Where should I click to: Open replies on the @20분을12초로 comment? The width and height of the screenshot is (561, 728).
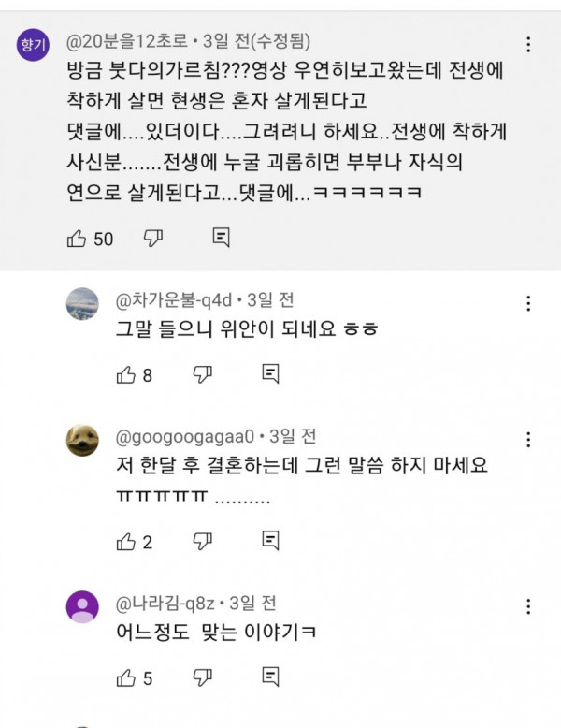(222, 238)
